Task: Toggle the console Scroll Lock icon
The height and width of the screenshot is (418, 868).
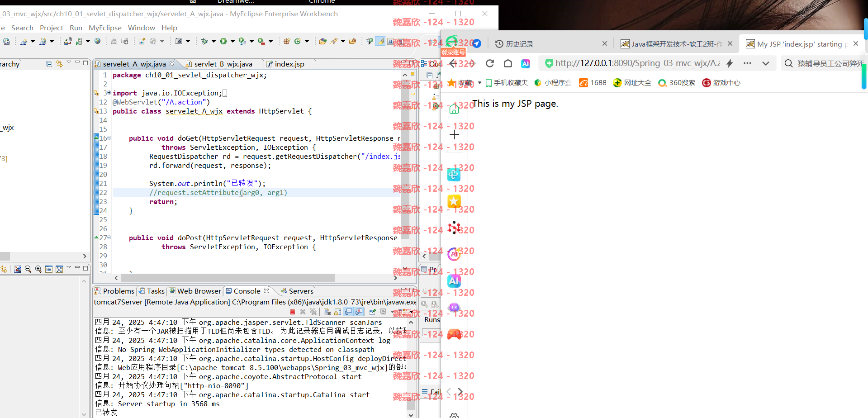Action: pos(337,312)
